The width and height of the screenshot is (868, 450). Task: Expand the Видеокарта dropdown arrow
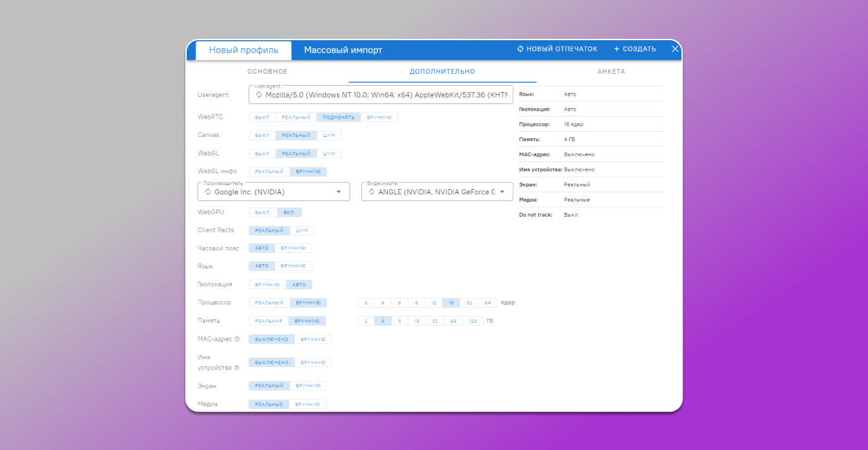click(x=503, y=192)
